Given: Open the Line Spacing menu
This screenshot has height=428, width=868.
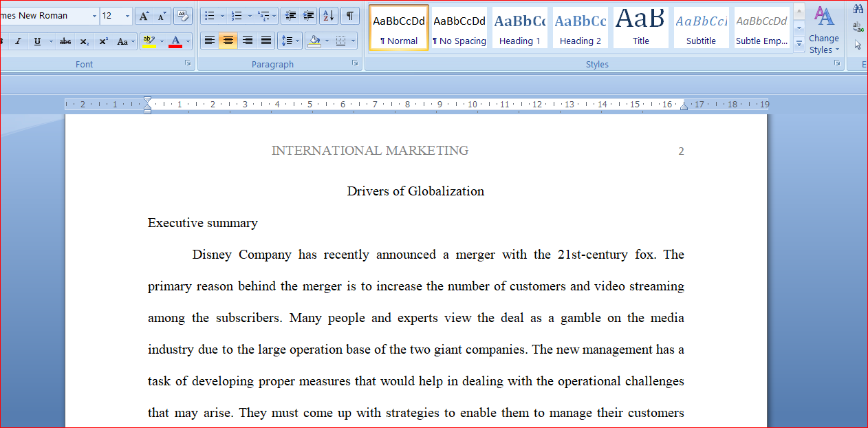Looking at the screenshot, I should pos(290,41).
